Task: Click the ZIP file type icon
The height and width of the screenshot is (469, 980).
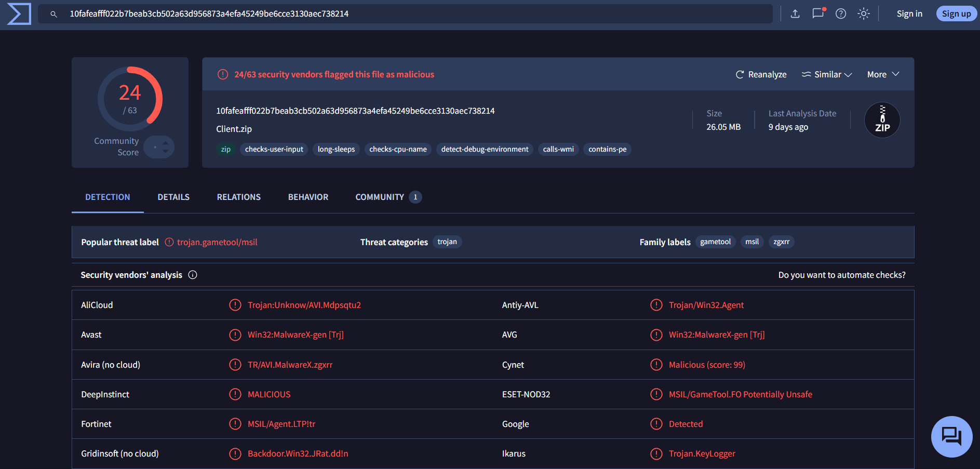Action: 882,120
